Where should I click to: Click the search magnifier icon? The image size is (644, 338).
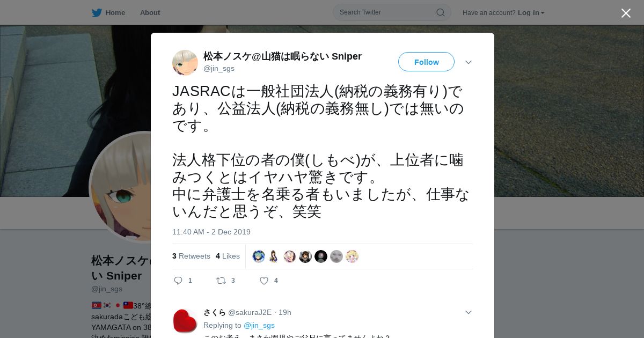440,12
